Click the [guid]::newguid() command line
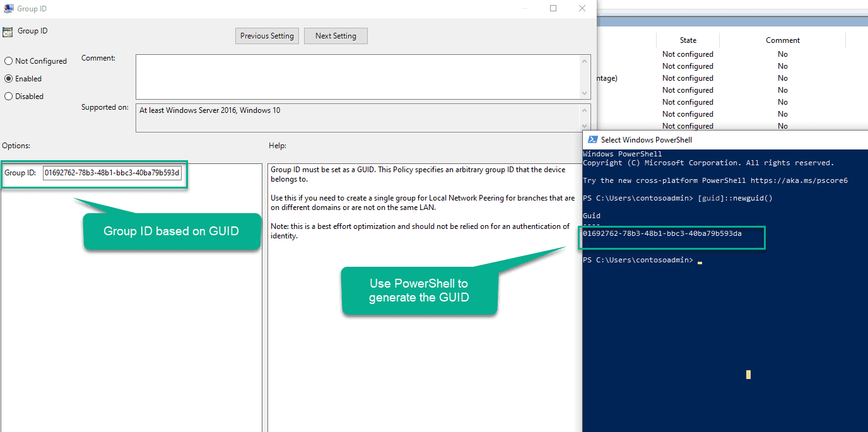 pos(677,198)
